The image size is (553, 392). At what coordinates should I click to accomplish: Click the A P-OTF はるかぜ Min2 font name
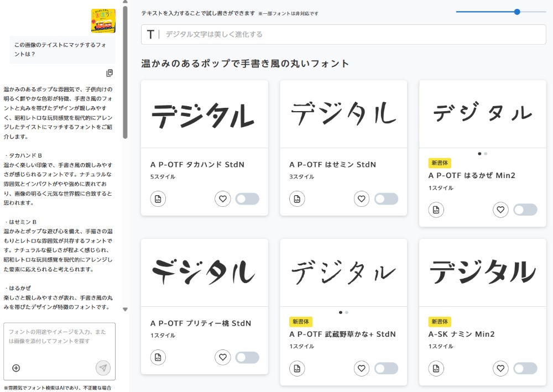pos(472,176)
